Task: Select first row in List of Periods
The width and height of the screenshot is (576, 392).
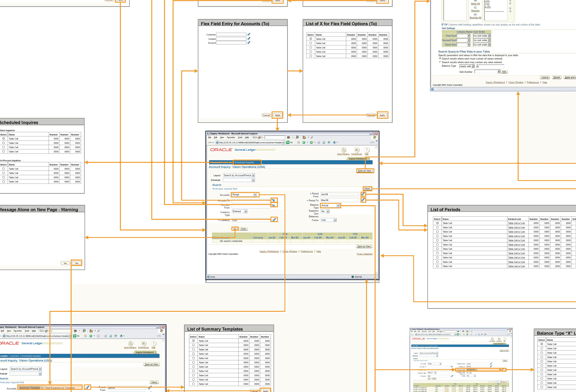Action: click(437, 223)
